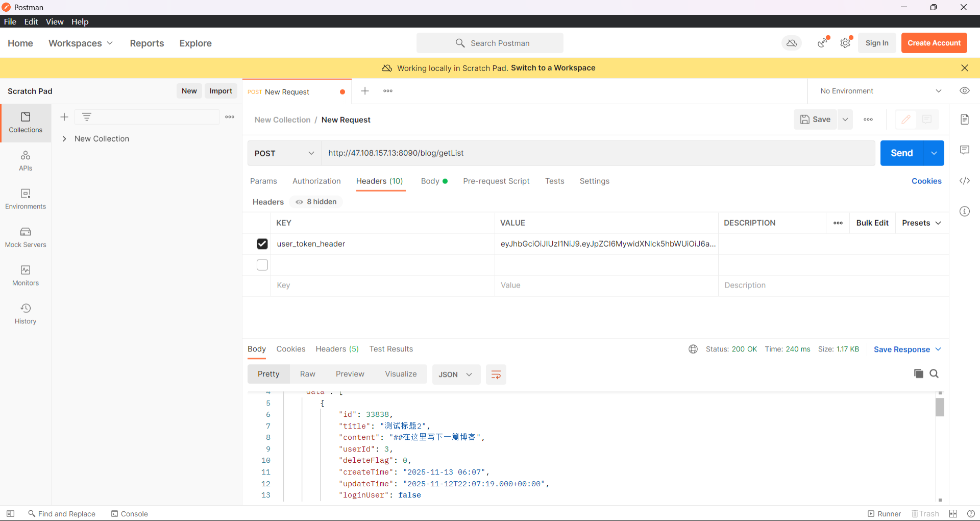This screenshot has width=980, height=521.
Task: Change the POST method dropdown
Action: [x=284, y=153]
